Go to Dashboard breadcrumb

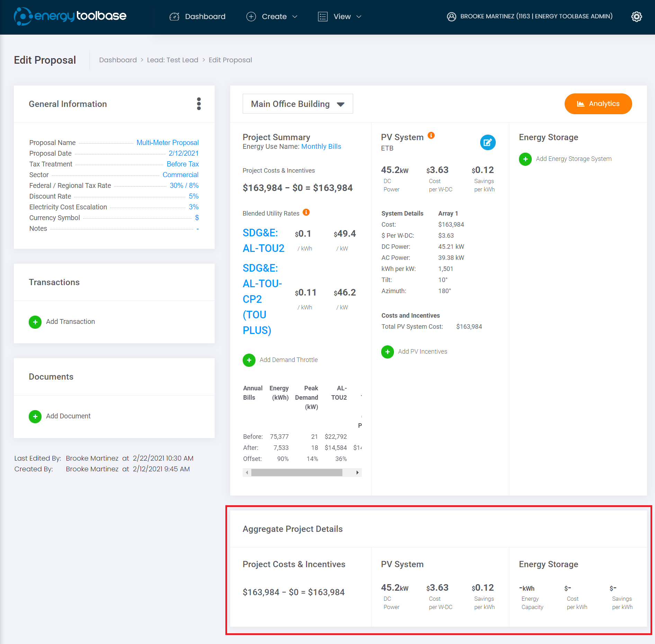pos(118,60)
